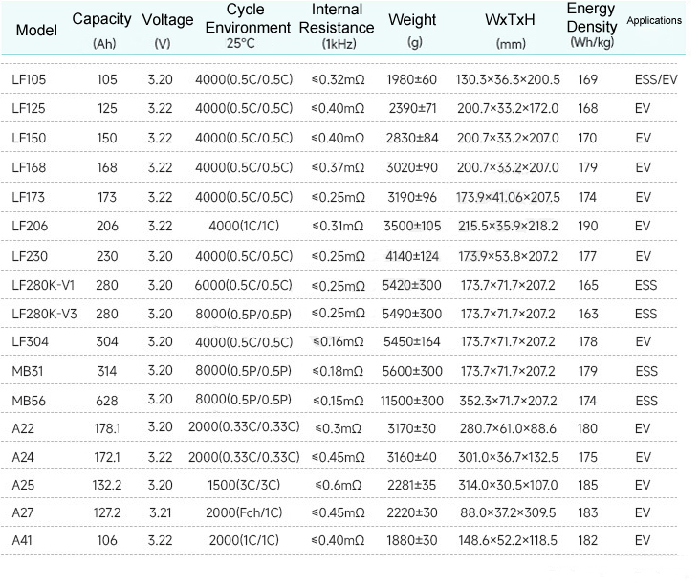Select the Voltage column header
Viewport: 700px width, 588px height.
pyautogui.click(x=166, y=20)
